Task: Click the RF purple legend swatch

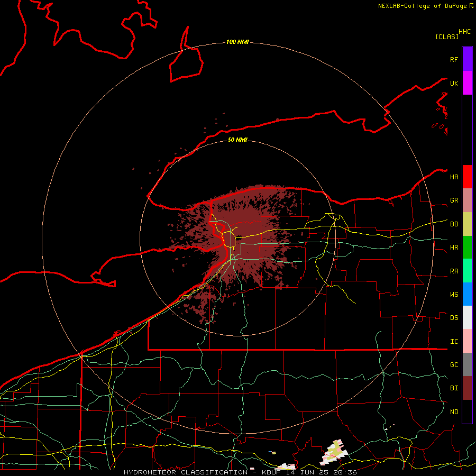Action: [x=467, y=59]
